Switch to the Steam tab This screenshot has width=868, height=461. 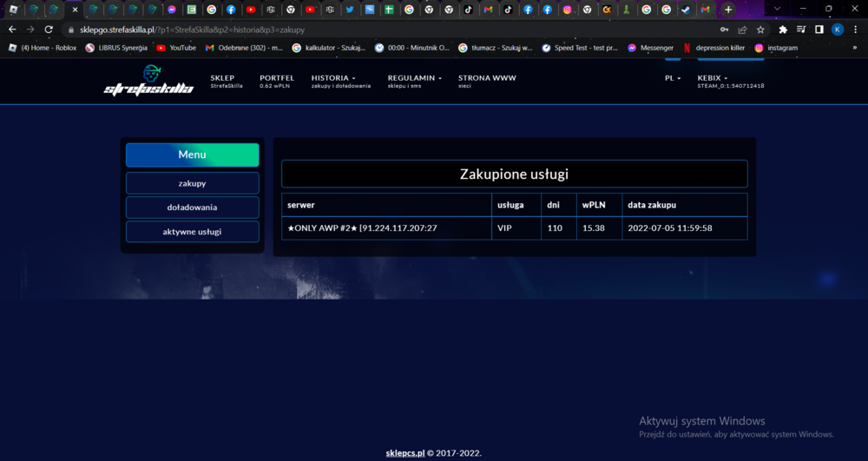[x=686, y=10]
